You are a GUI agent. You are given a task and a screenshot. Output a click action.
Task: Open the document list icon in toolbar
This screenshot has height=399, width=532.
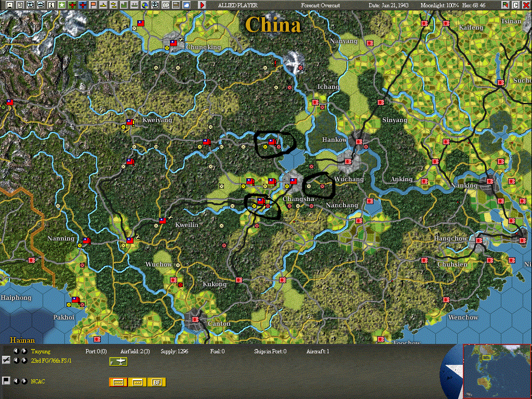click(x=20, y=5)
